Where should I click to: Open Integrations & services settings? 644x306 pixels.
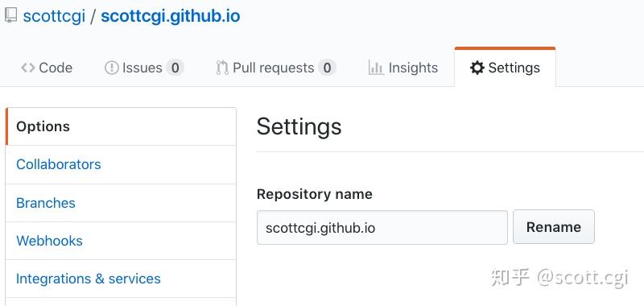click(x=121, y=279)
